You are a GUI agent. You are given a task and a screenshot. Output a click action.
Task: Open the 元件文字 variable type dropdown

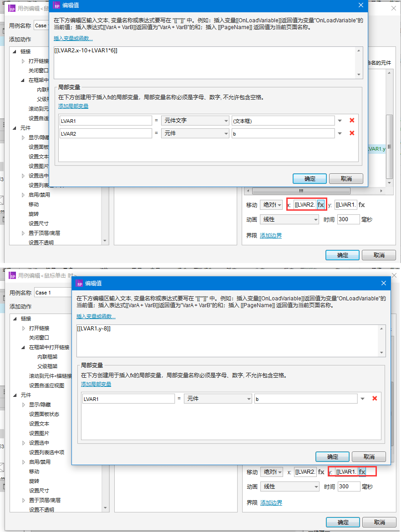[195, 121]
